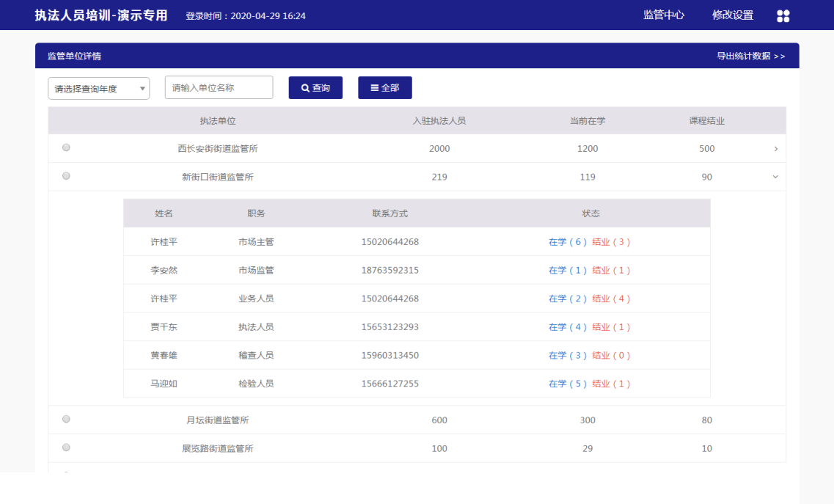834x504 pixels.
Task: Open 监管中心 in top navigation
Action: (x=663, y=15)
